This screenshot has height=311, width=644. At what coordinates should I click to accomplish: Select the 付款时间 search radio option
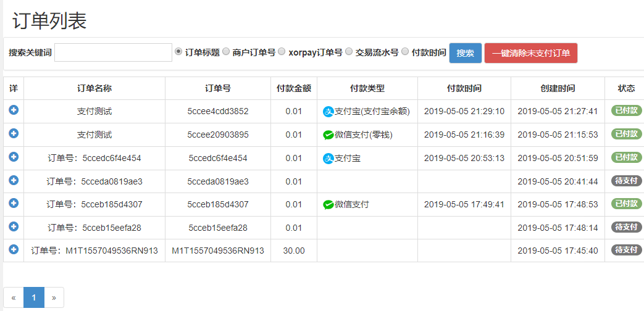tap(406, 52)
